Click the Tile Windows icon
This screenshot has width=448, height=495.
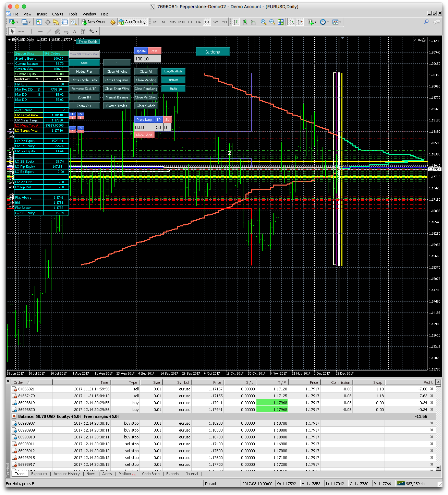(x=281, y=22)
